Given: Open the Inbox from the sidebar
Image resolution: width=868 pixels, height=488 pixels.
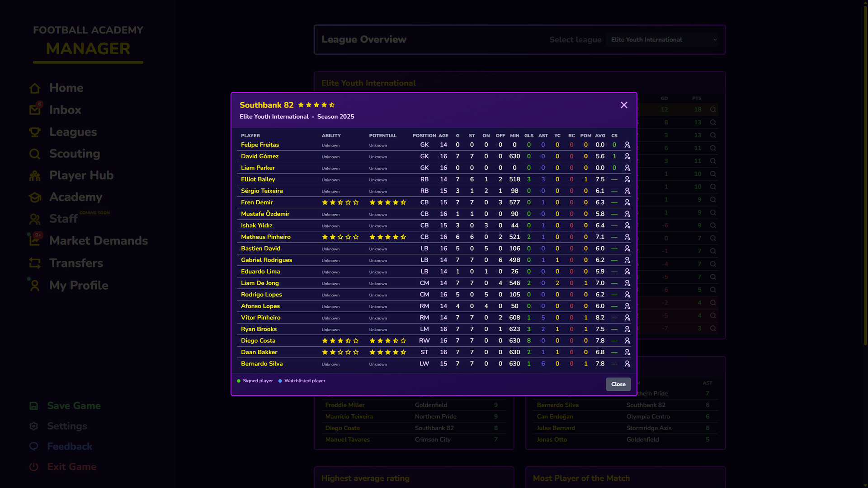Looking at the screenshot, I should pyautogui.click(x=65, y=110).
